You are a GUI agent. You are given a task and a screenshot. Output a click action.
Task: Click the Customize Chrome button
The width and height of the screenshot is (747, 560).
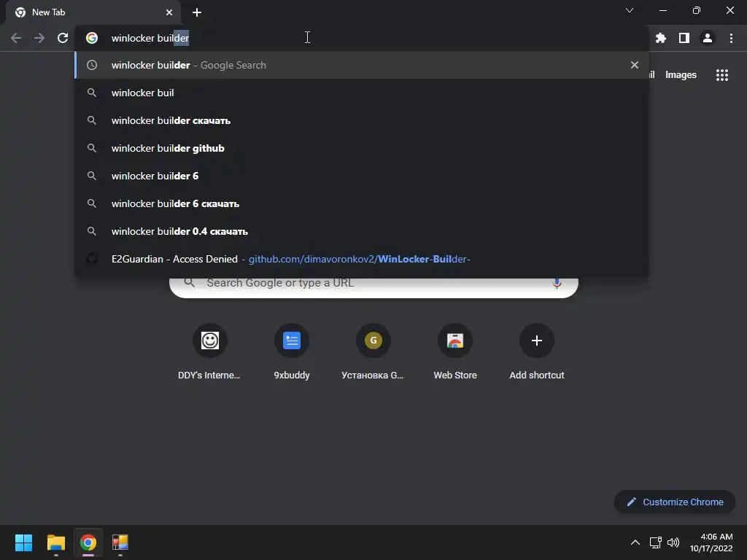click(675, 502)
